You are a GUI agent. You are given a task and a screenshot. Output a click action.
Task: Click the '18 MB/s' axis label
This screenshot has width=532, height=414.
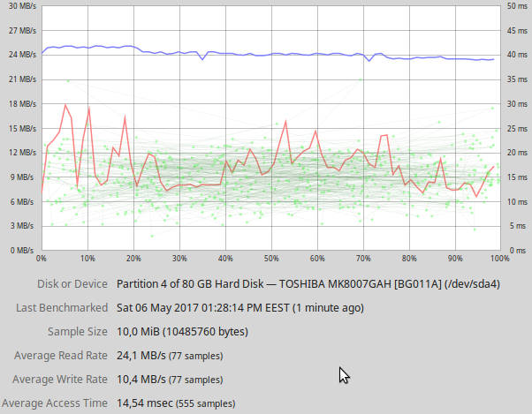click(x=22, y=104)
